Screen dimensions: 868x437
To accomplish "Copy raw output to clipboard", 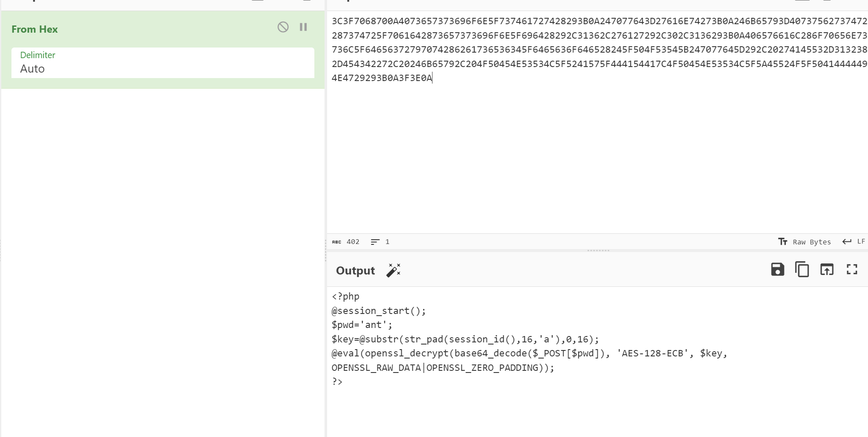I will (802, 269).
